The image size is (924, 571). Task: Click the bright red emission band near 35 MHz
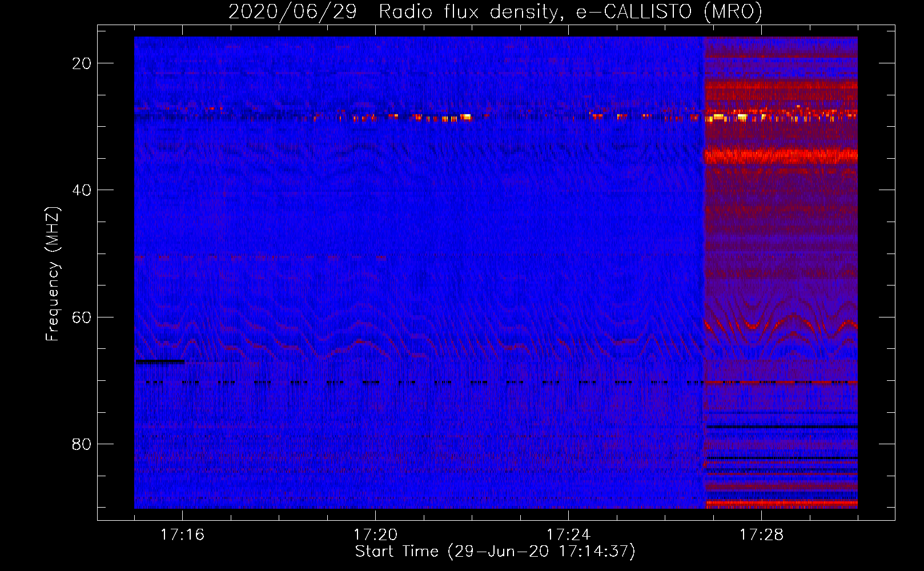[x=781, y=155]
